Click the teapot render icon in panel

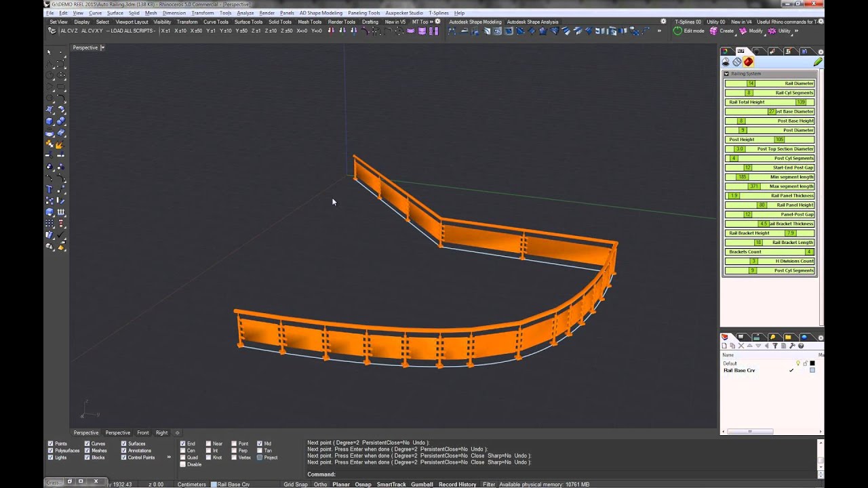coord(726,62)
